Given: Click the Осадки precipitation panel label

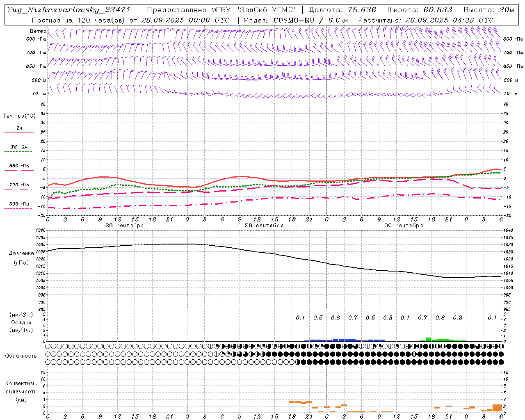Looking at the screenshot, I should [x=21, y=322].
